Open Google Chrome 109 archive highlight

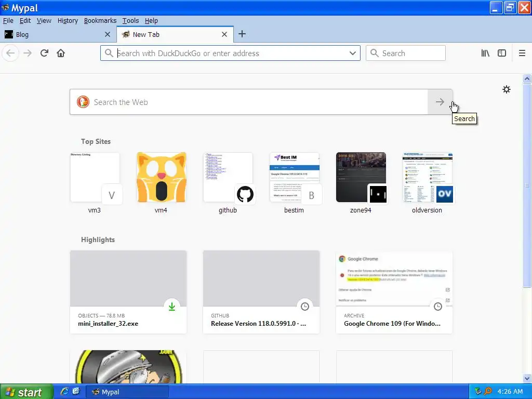pyautogui.click(x=394, y=292)
